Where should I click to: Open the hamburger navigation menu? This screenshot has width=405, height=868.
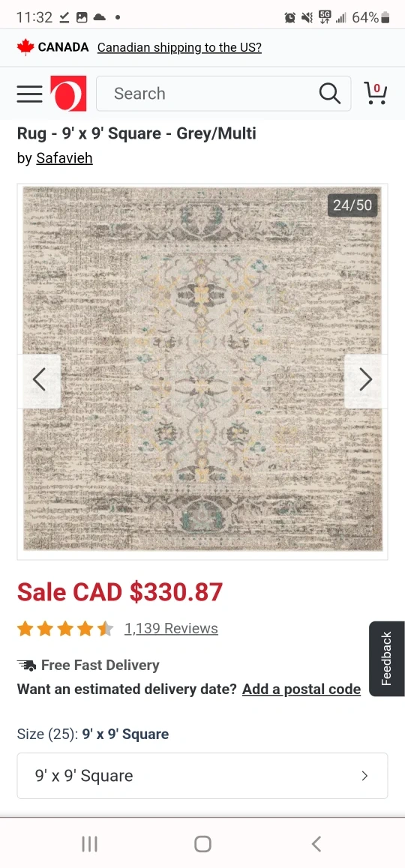coord(29,94)
